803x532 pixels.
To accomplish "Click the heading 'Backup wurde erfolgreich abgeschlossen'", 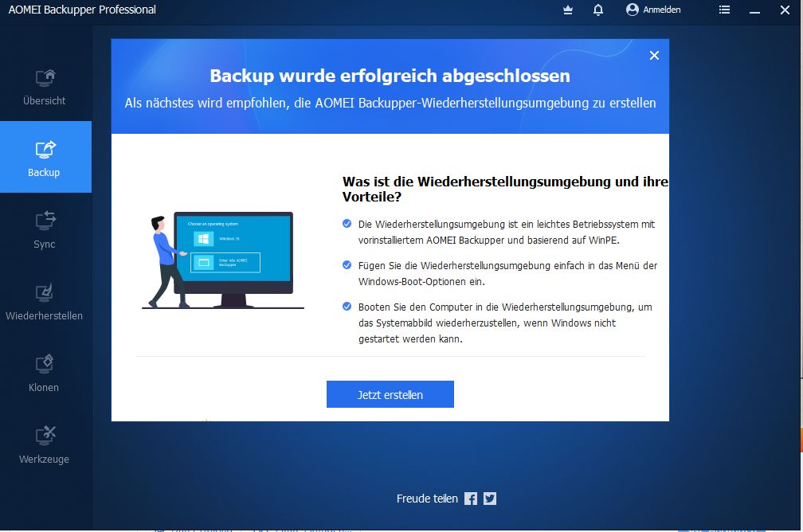I will point(390,76).
